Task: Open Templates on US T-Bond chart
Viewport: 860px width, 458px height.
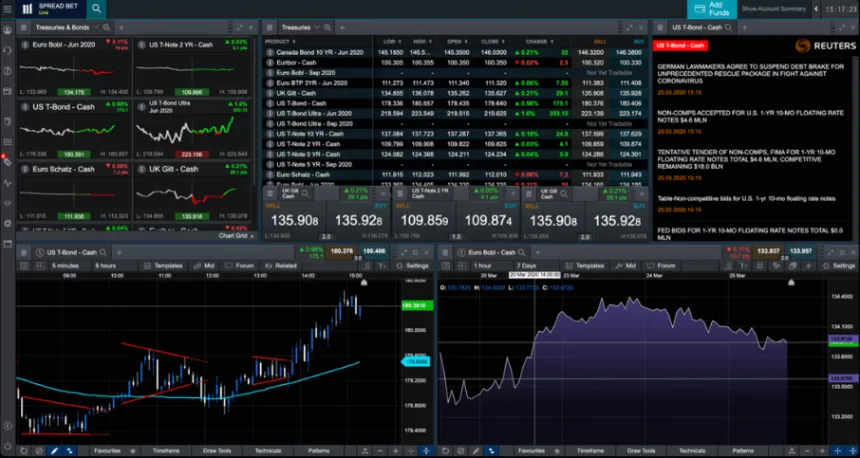Action: tap(163, 265)
